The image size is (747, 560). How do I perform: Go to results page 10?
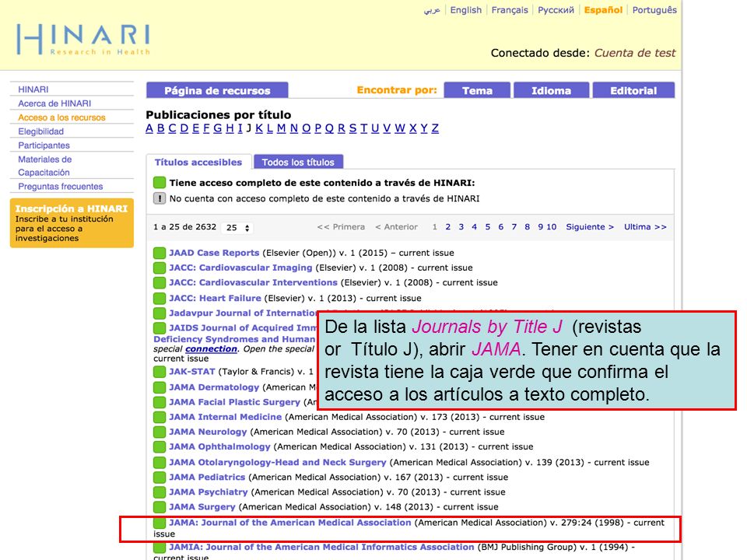click(551, 227)
